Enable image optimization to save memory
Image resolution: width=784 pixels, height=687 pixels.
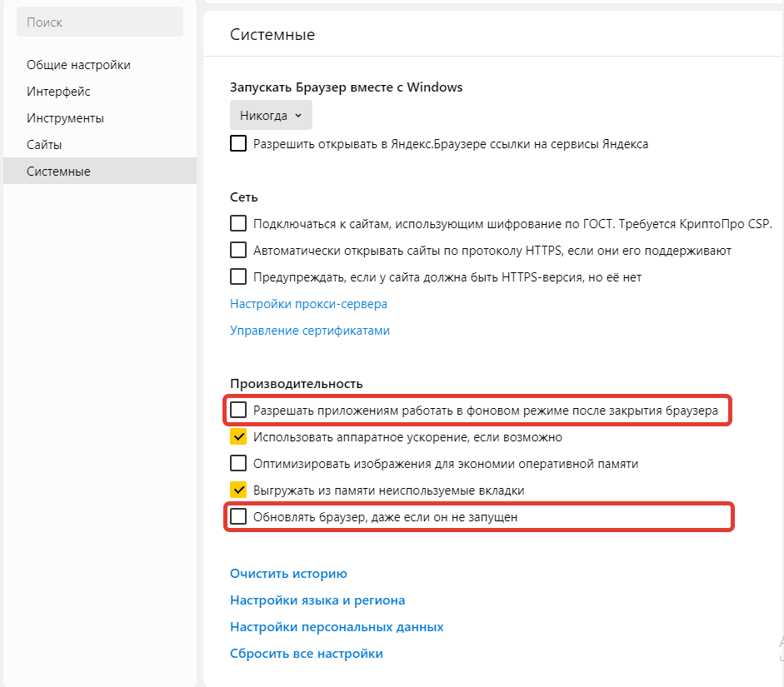click(x=239, y=463)
